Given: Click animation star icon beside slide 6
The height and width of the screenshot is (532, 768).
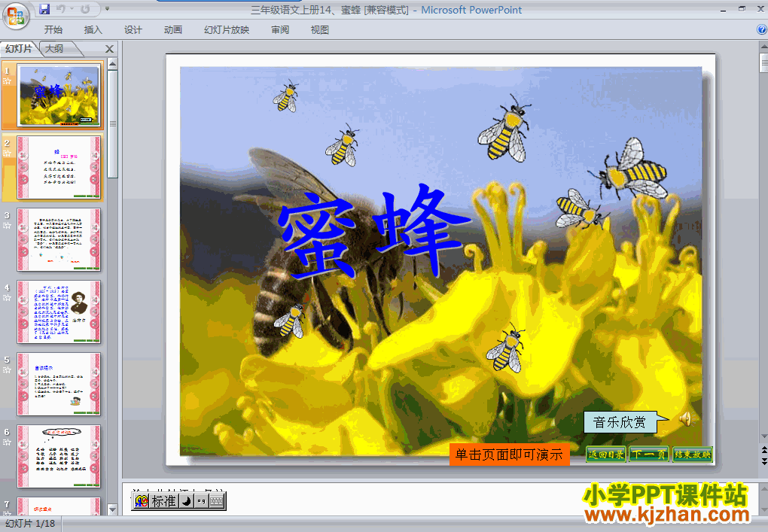Looking at the screenshot, I should tap(7, 442).
